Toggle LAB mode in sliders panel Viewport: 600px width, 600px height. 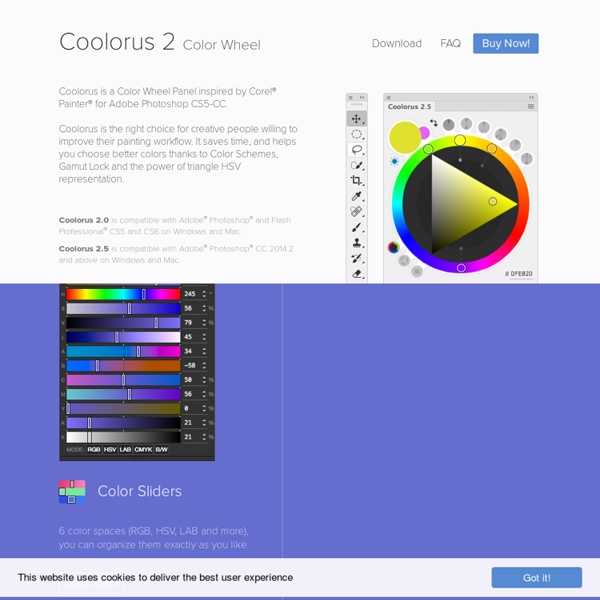click(x=125, y=449)
